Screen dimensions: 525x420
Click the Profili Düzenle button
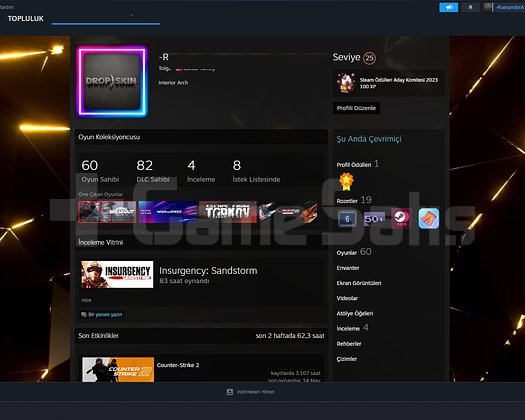pos(356,108)
